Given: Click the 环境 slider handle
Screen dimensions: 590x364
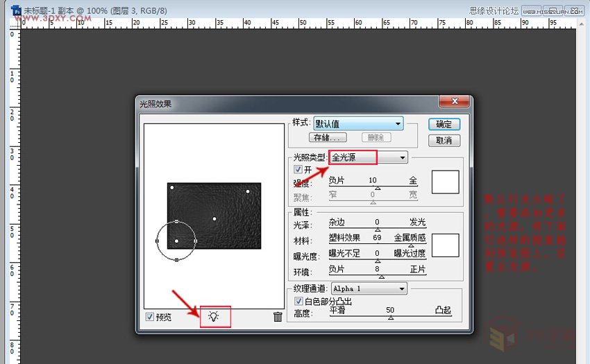Looking at the screenshot, I should pyautogui.click(x=382, y=277).
